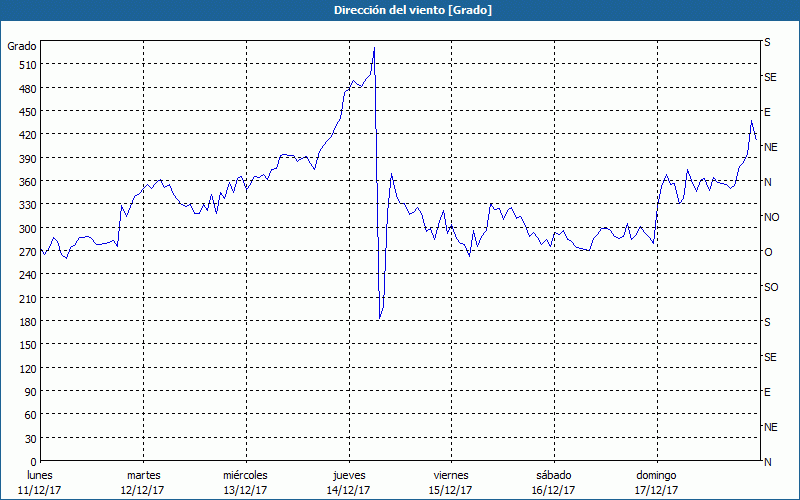Click the chart title 'Dirección del viento [Grado]'

point(413,10)
